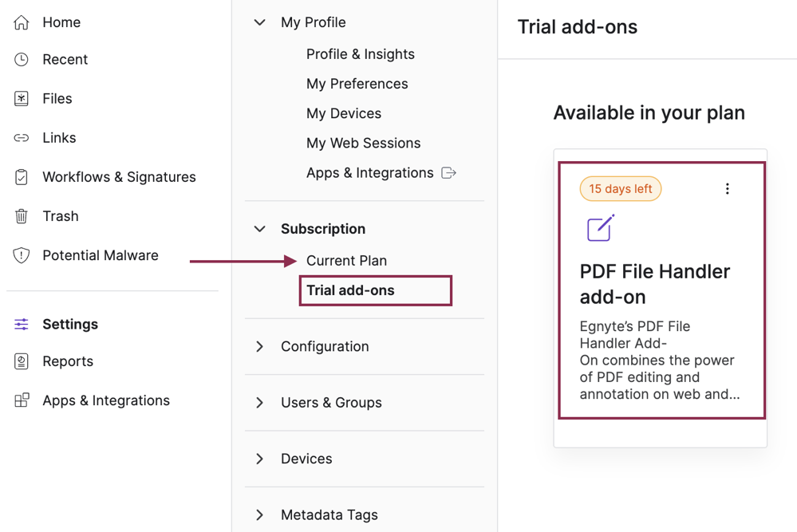
Task: Click the Reports icon in sidebar
Action: 22,361
